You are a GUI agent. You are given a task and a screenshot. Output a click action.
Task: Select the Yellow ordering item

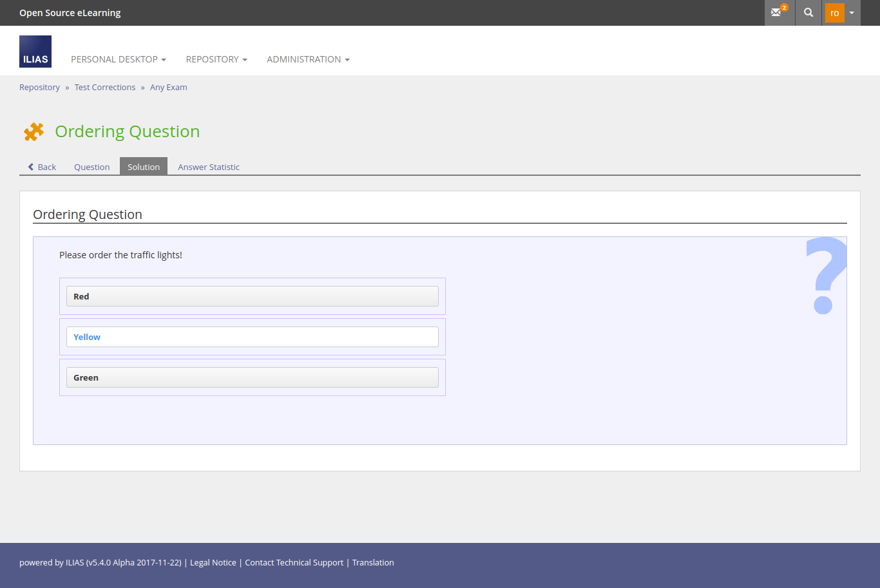(x=252, y=337)
